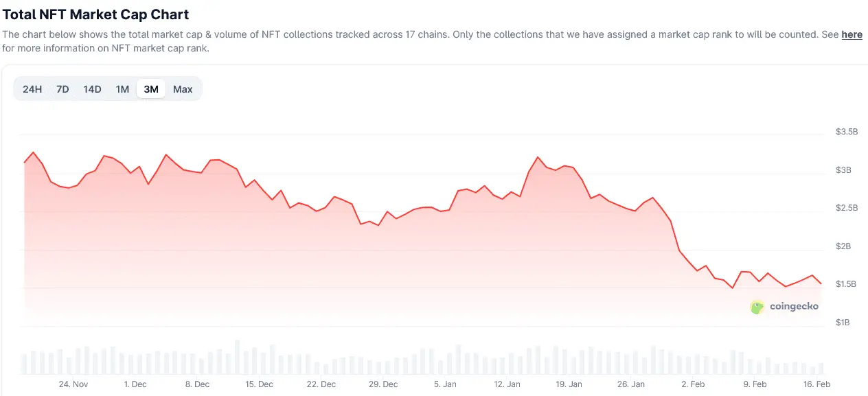Show the Max time range
The height and width of the screenshot is (396, 868).
tap(183, 89)
